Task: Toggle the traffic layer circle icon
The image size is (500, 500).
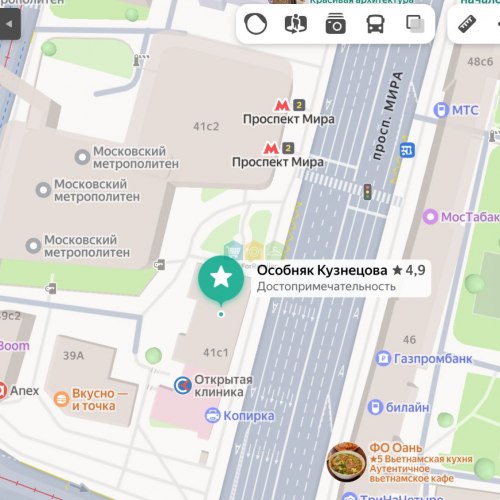Action: click(x=256, y=24)
